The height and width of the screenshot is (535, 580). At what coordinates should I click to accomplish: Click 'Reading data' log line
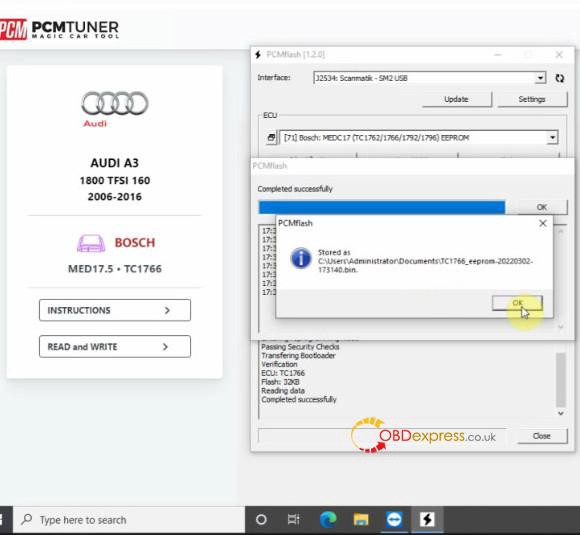[283, 391]
